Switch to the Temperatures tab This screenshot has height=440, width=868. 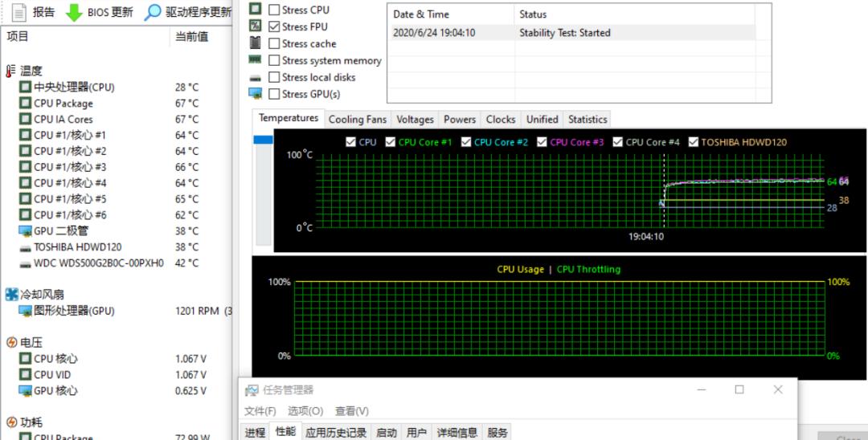click(289, 118)
